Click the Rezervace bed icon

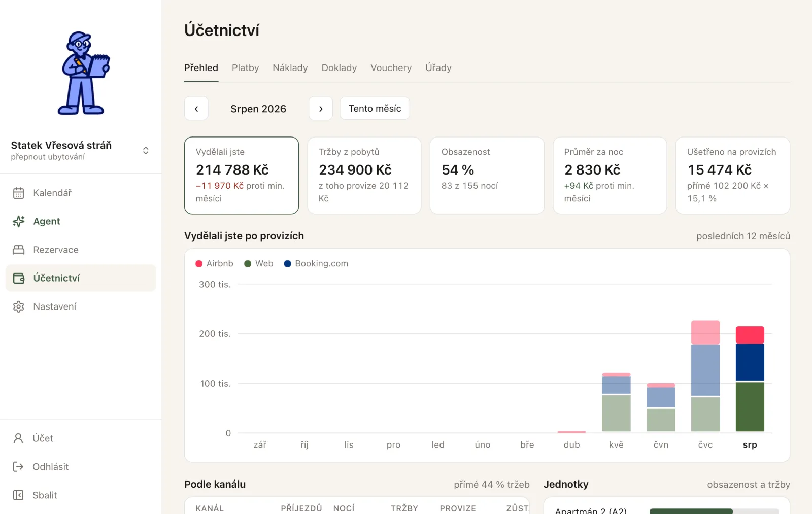pyautogui.click(x=19, y=250)
